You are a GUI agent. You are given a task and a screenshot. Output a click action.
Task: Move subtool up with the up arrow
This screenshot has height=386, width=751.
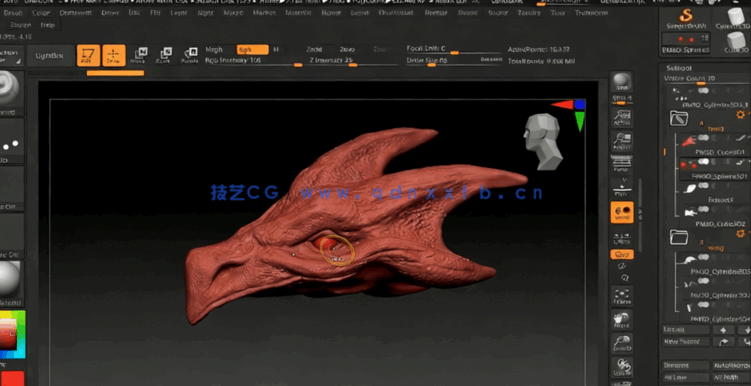[723, 330]
